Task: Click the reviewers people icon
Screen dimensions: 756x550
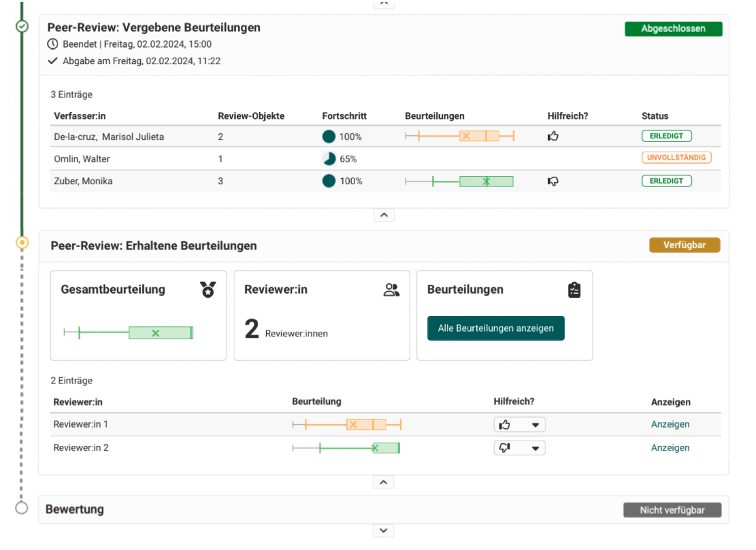Action: pos(391,290)
